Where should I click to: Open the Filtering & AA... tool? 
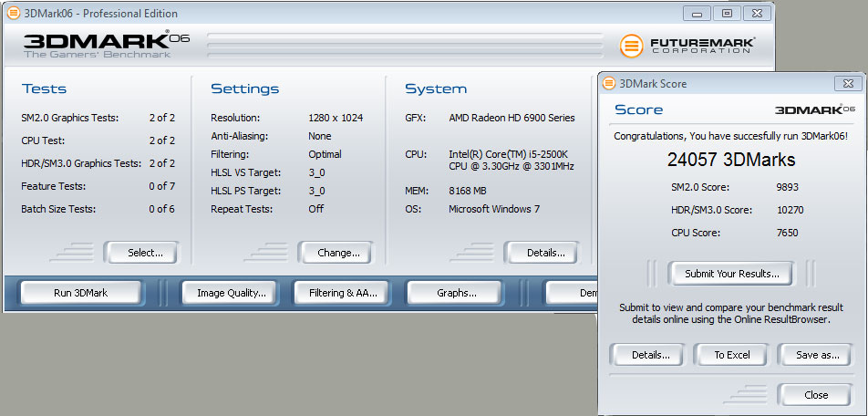tap(343, 293)
